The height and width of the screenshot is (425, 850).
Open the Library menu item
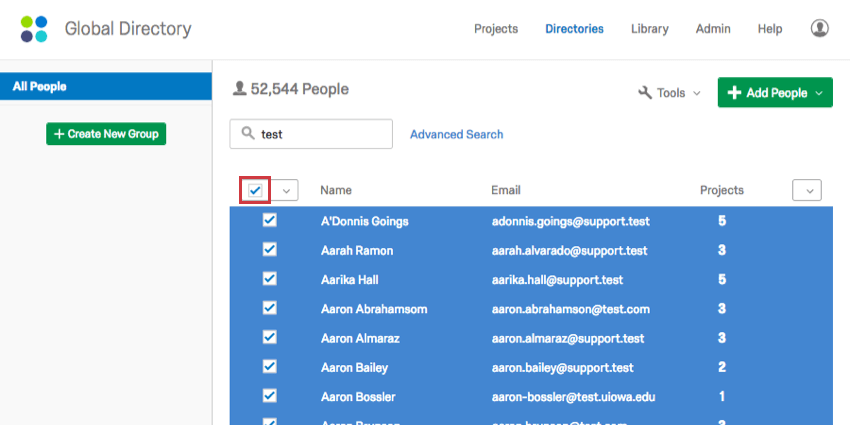(650, 29)
